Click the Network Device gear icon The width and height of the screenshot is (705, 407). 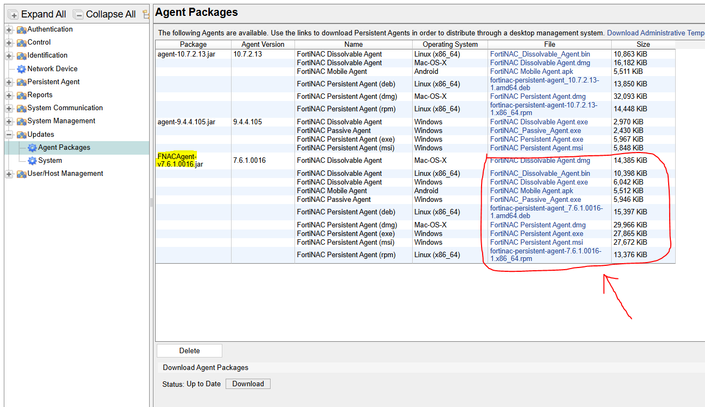click(x=20, y=69)
